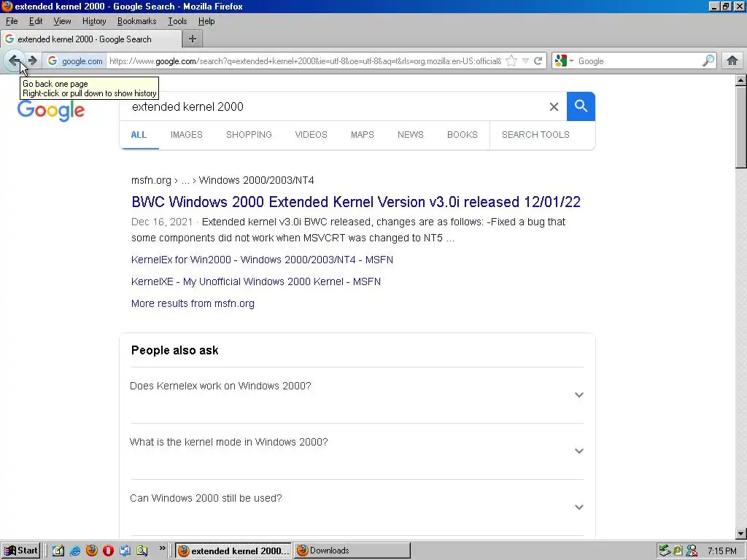The height and width of the screenshot is (560, 747).
Task: Switch to the SHOPPING results tab
Action: 249,135
